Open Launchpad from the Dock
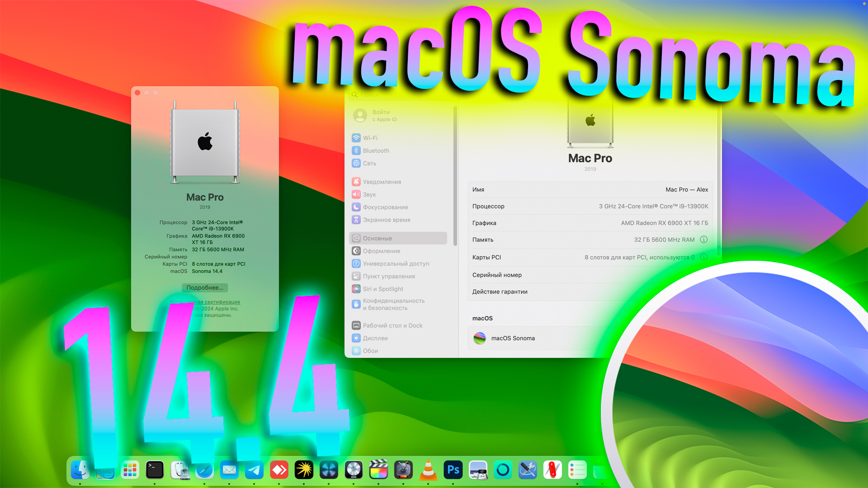The height and width of the screenshot is (488, 868). coord(130,470)
